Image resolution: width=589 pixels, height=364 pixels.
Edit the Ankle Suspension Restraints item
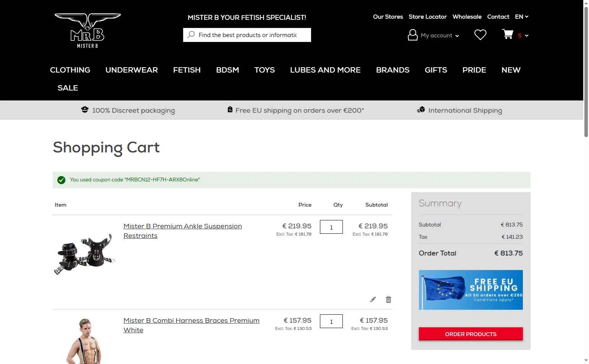point(373,299)
